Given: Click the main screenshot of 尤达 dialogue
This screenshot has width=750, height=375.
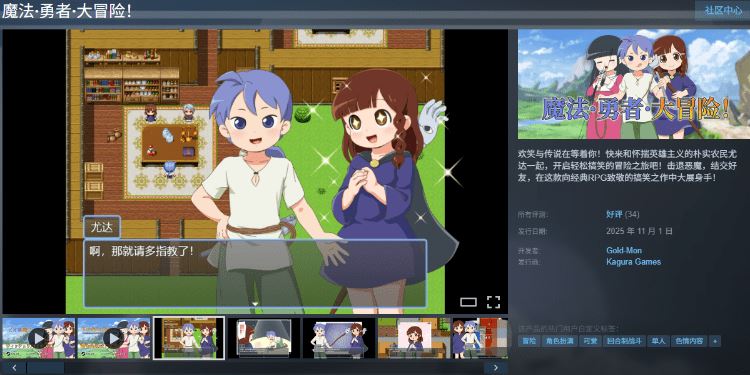Looking at the screenshot, I should pos(255,171).
